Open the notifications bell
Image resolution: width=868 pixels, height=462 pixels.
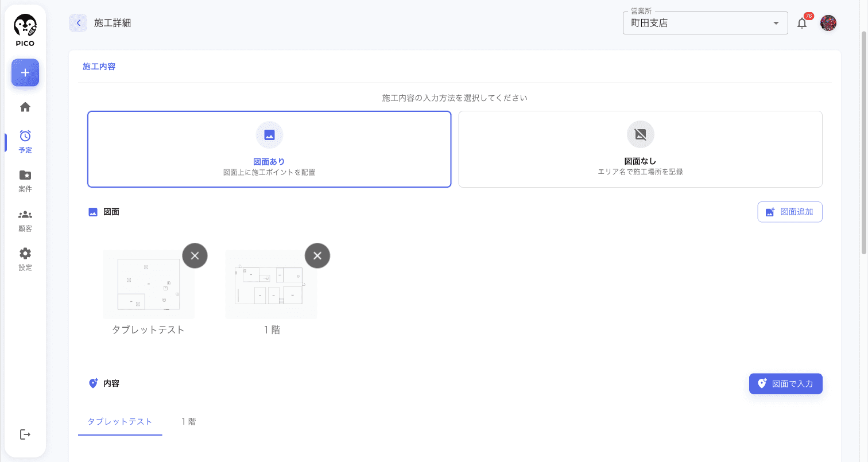(x=802, y=24)
